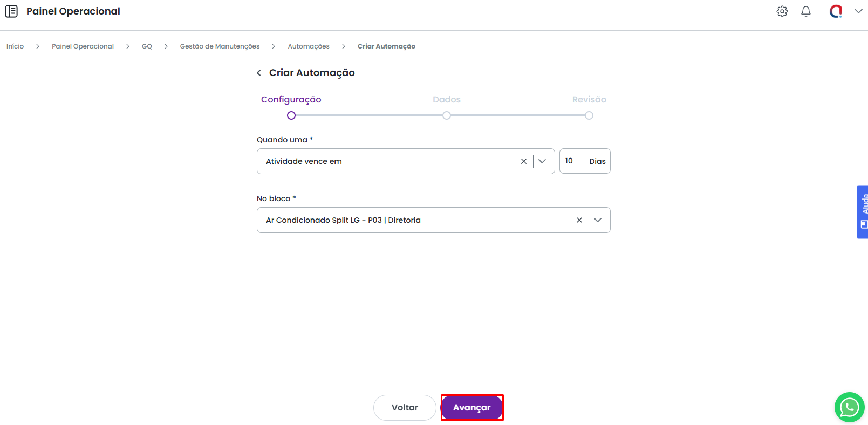This screenshot has height=425, width=868.
Task: Click the days number input field
Action: pos(573,161)
